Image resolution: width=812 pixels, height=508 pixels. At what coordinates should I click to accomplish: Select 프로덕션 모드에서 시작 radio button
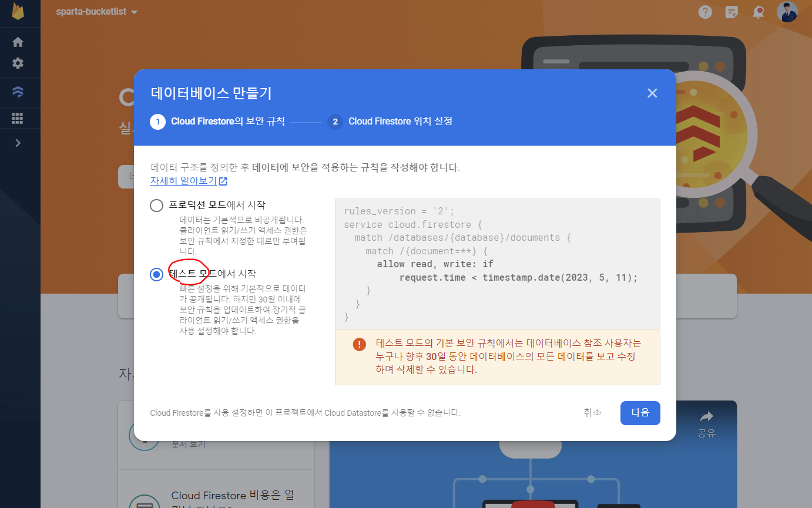[156, 206]
